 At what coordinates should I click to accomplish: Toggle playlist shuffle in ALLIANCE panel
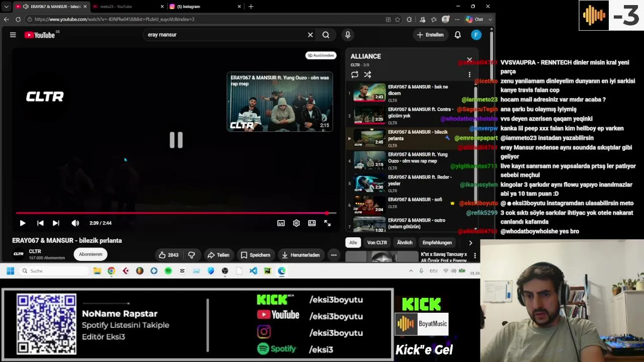pyautogui.click(x=368, y=74)
